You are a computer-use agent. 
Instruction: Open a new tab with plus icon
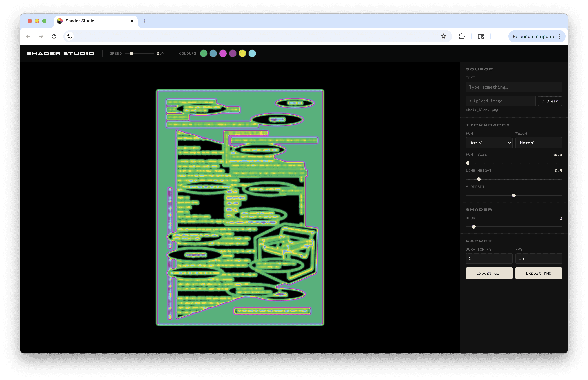pos(145,21)
